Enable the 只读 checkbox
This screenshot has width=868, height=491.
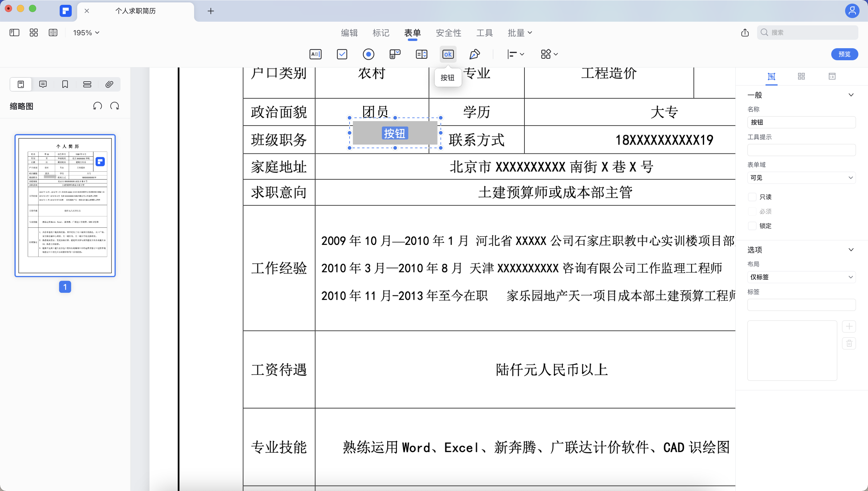[753, 197]
